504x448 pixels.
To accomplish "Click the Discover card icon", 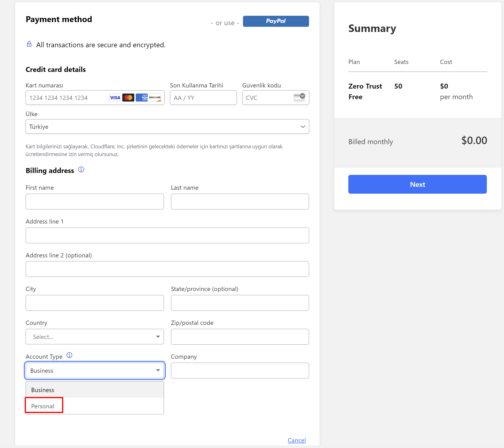I will 155,98.
